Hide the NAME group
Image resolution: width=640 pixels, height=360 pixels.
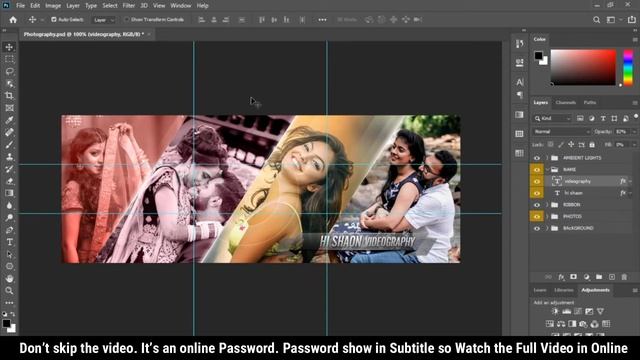click(x=537, y=169)
